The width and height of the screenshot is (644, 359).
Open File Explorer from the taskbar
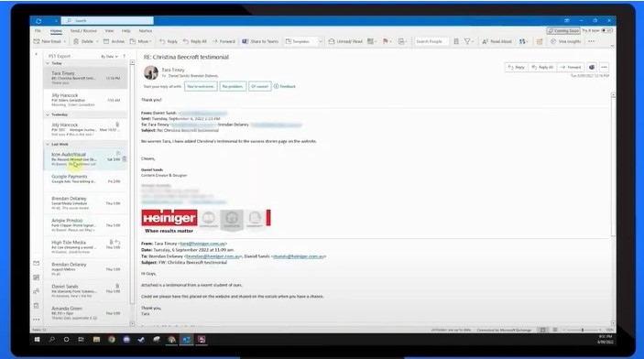click(96, 340)
